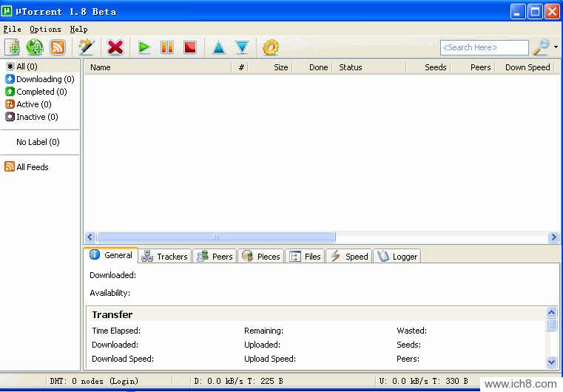Click the Search Here input field
The image size is (563, 392).
[x=485, y=47]
